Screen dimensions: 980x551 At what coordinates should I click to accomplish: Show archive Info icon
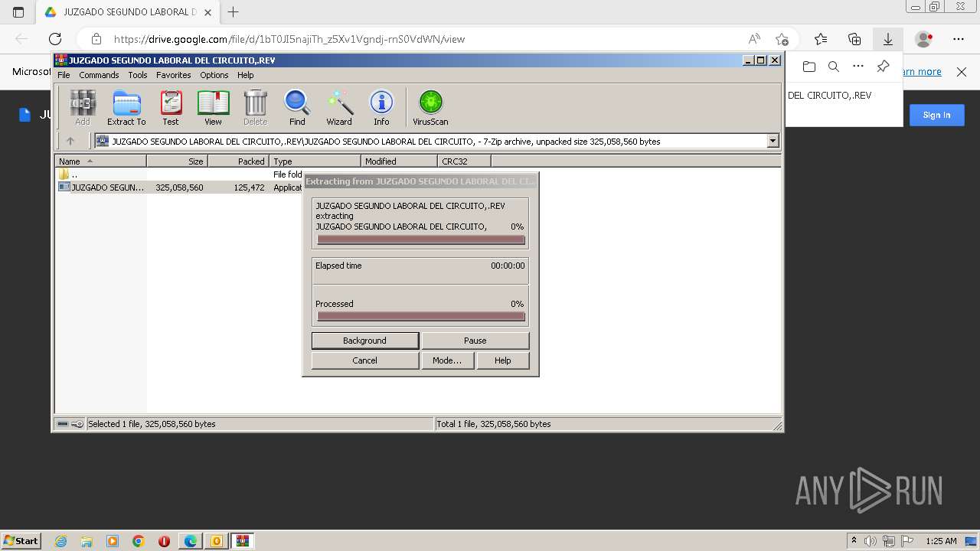[x=381, y=107]
